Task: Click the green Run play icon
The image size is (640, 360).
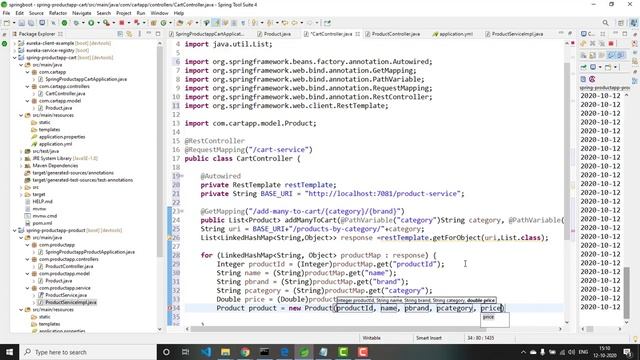Action: [x=91, y=23]
